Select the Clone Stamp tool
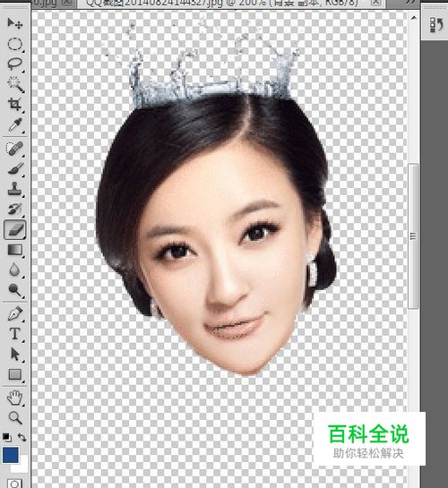 [x=14, y=189]
